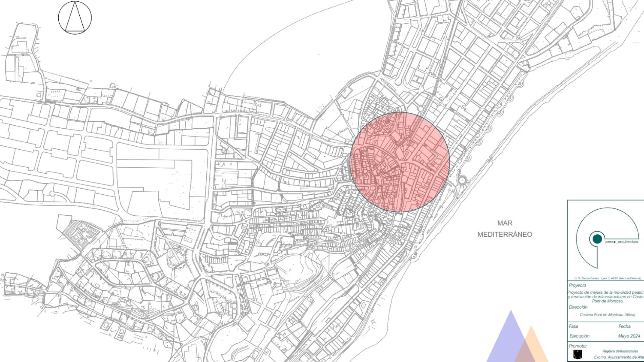Click the MAR MEDITERRÁNEO label
This screenshot has width=644, height=362.
505,229
